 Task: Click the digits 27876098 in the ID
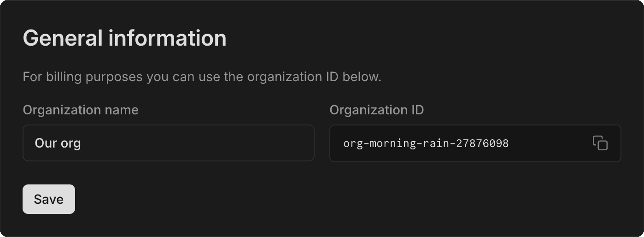click(x=482, y=143)
